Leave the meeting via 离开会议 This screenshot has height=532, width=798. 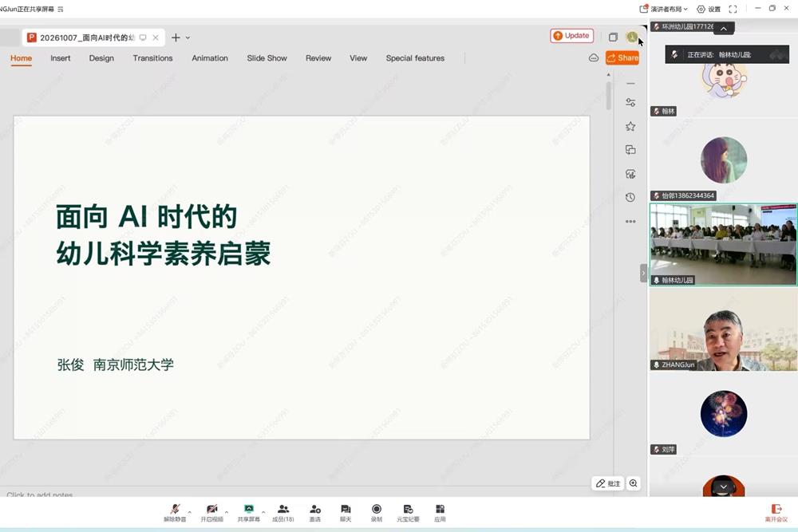point(776,512)
